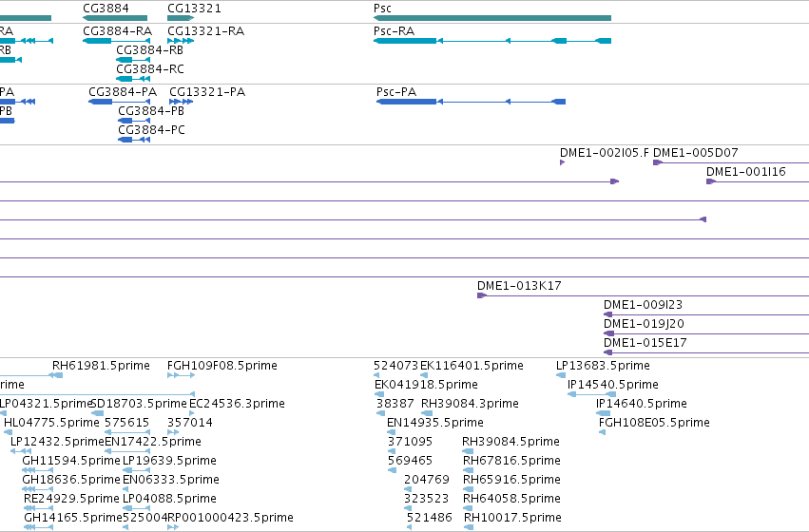Click the long teal Psc gene bar

pos(492,18)
